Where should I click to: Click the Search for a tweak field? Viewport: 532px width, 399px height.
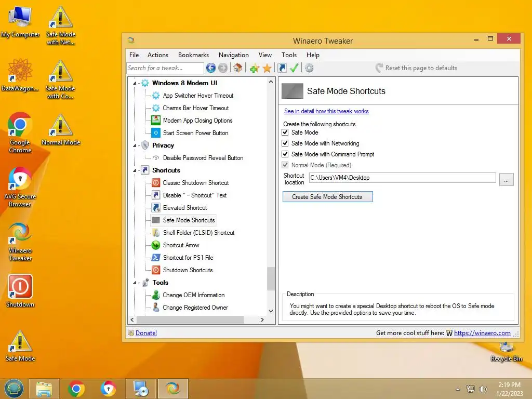(x=165, y=68)
